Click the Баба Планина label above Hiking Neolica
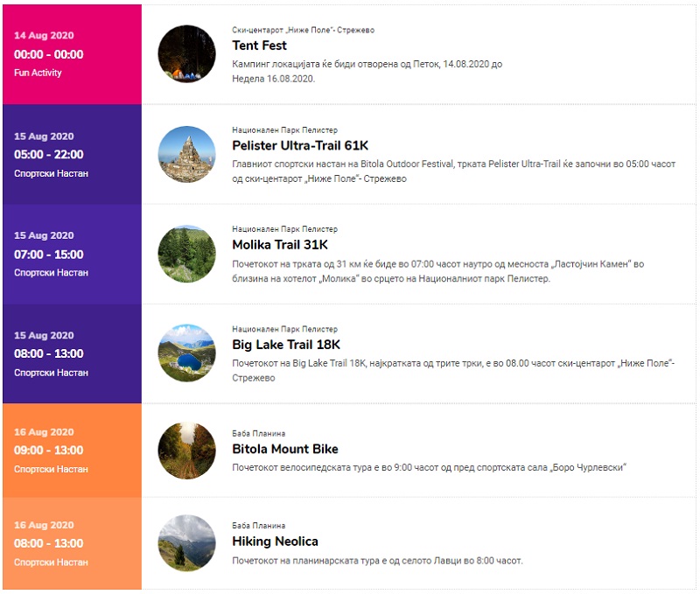 click(x=258, y=526)
